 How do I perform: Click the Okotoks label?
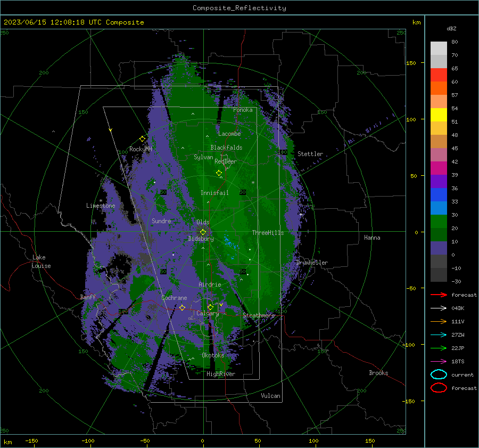point(213,355)
